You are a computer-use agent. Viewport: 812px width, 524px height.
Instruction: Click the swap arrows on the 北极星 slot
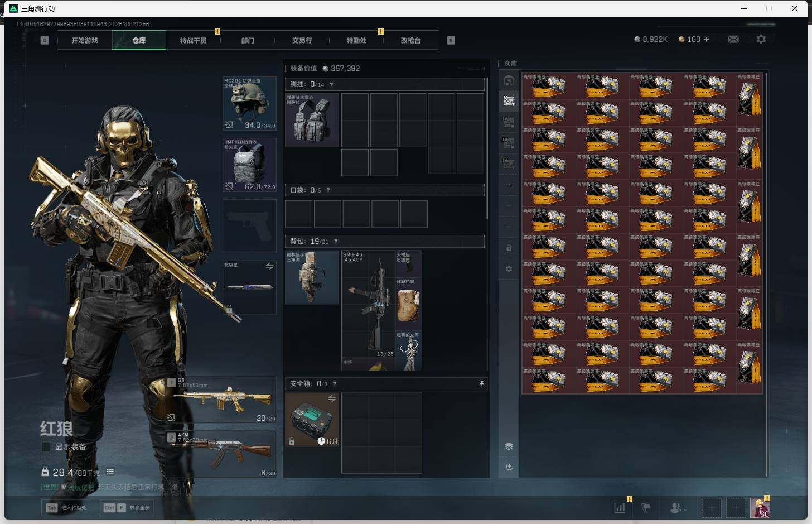(x=269, y=266)
